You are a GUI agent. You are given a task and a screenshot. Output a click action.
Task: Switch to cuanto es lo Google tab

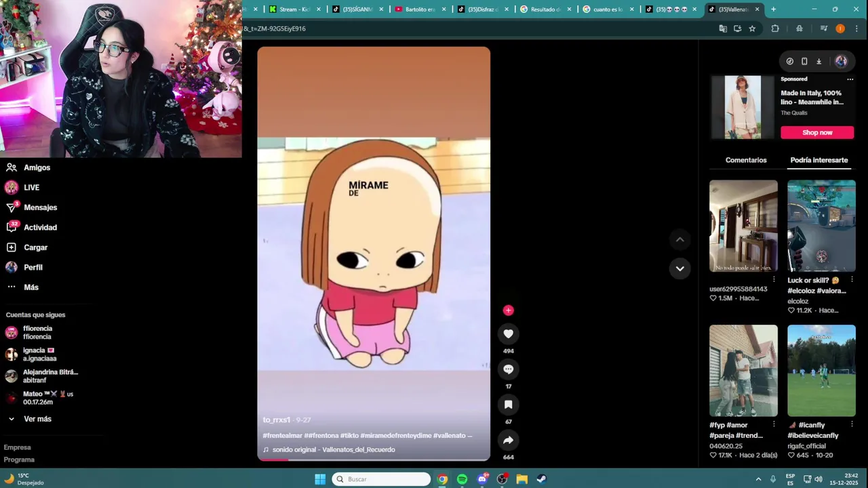pyautogui.click(x=608, y=9)
